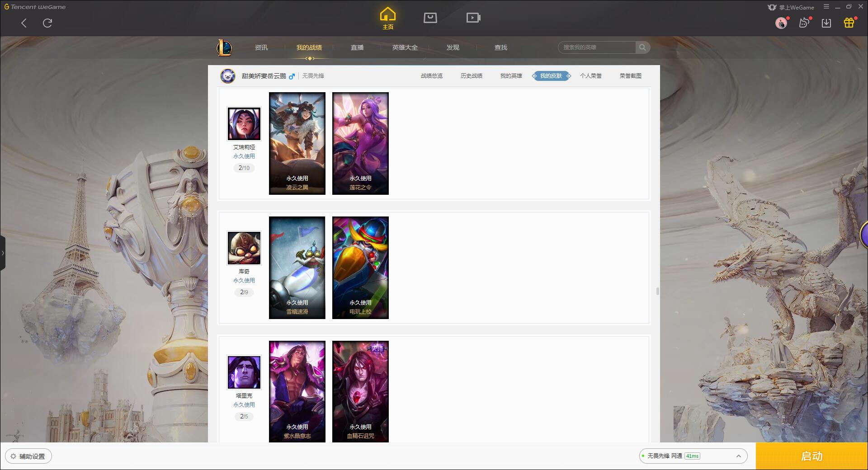Image resolution: width=868 pixels, height=470 pixels.
Task: Select the 我的皮肤 sub-tab
Action: click(x=551, y=76)
